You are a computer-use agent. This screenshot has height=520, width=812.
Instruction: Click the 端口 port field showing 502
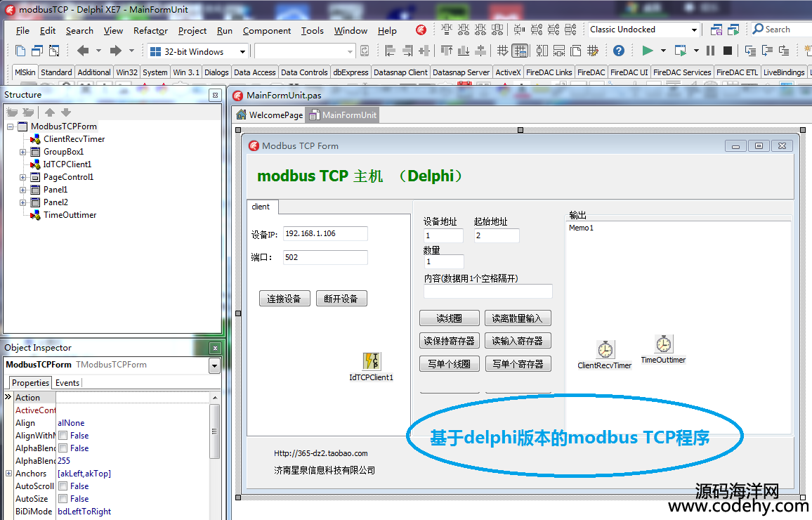coord(325,257)
